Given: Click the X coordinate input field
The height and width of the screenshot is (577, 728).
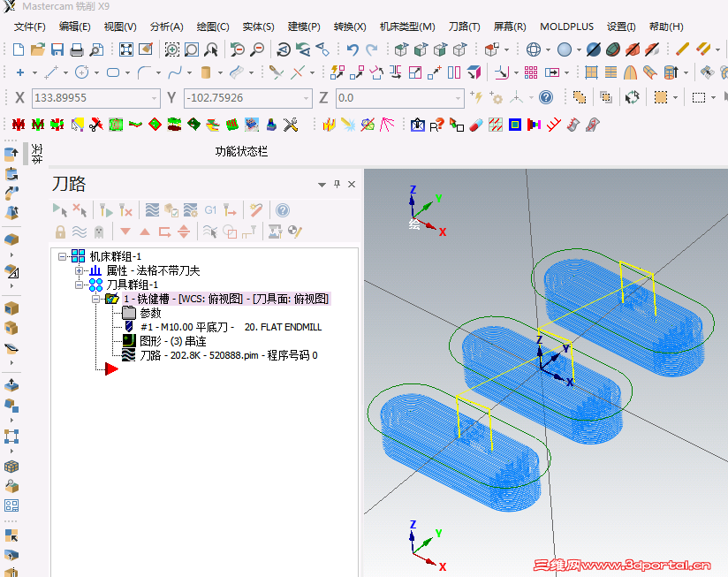Looking at the screenshot, I should [96, 98].
